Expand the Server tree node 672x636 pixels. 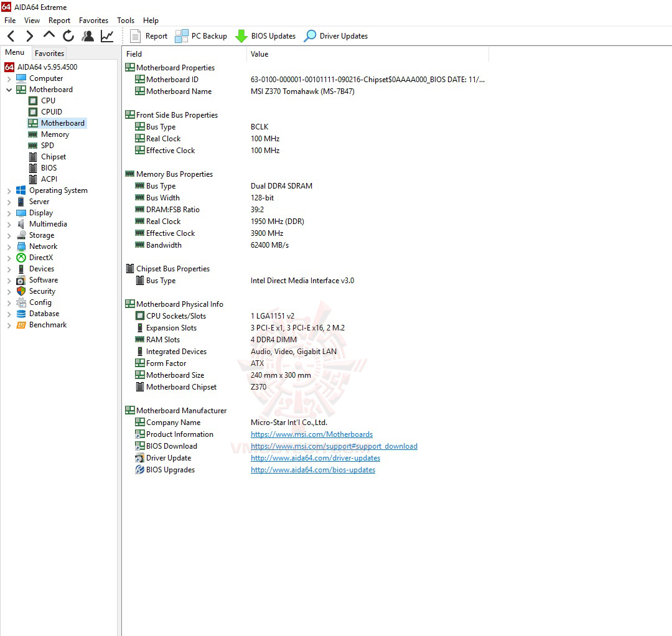tap(9, 202)
